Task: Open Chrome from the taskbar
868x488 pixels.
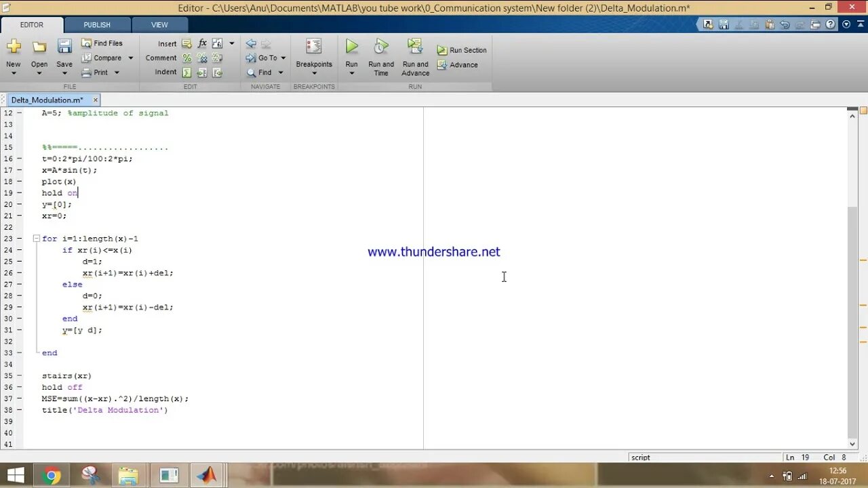Action: click(51, 476)
